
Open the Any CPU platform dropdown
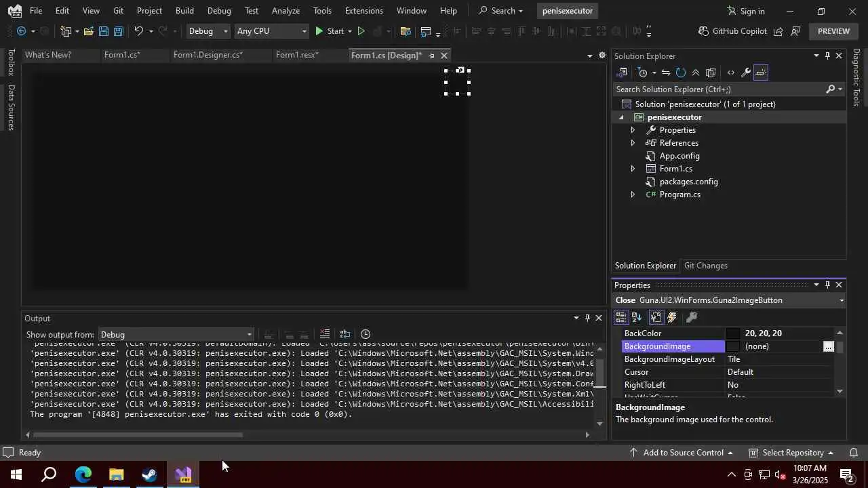[x=271, y=31]
